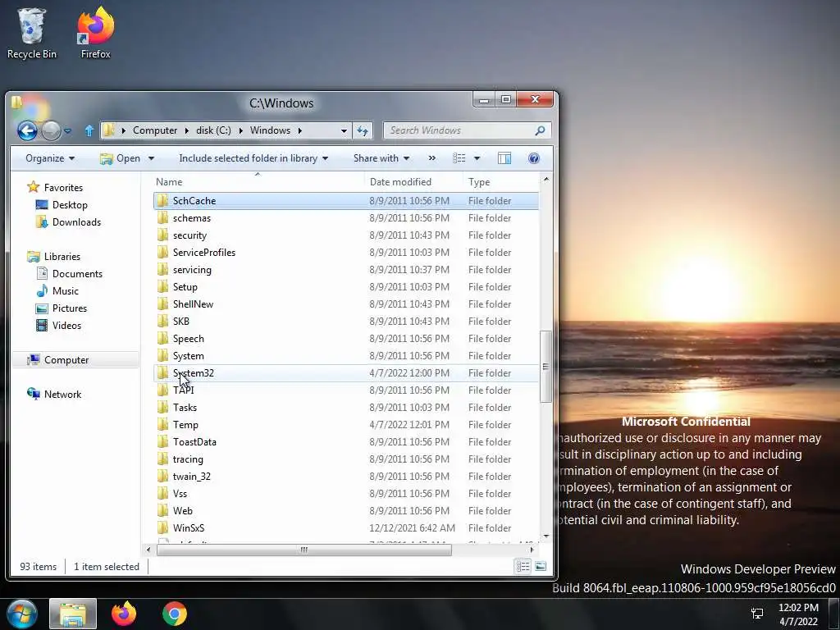Click Computer in the address breadcrumb
840x630 pixels.
click(155, 130)
